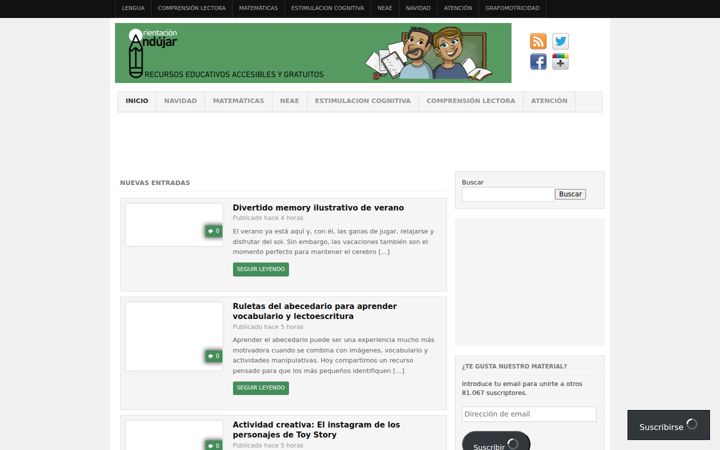Click SEGUIR LEYENDO under memory de verano
This screenshot has width=720, height=450.
point(261,270)
